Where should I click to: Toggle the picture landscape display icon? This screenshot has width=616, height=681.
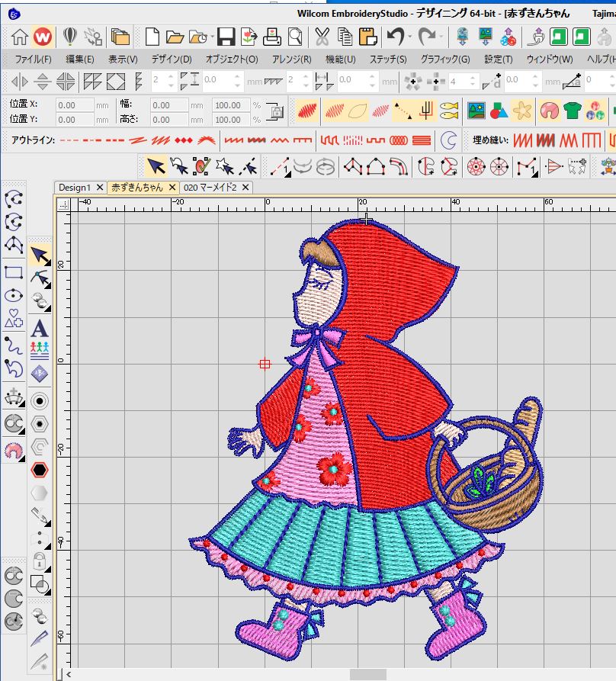point(476,111)
